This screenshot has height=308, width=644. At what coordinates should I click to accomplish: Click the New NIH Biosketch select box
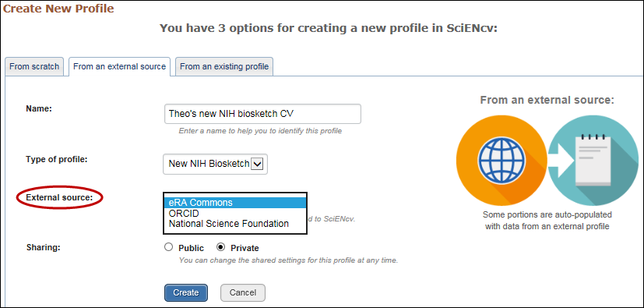pos(215,164)
